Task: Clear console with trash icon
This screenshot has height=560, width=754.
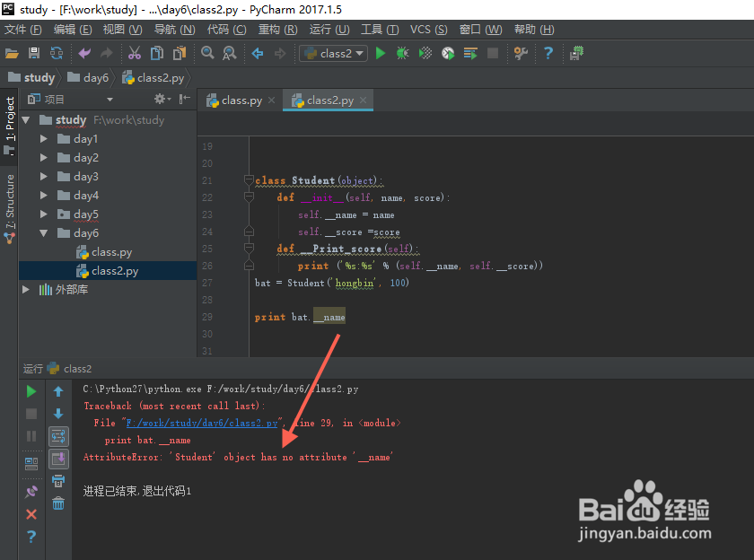Action: click(x=58, y=503)
